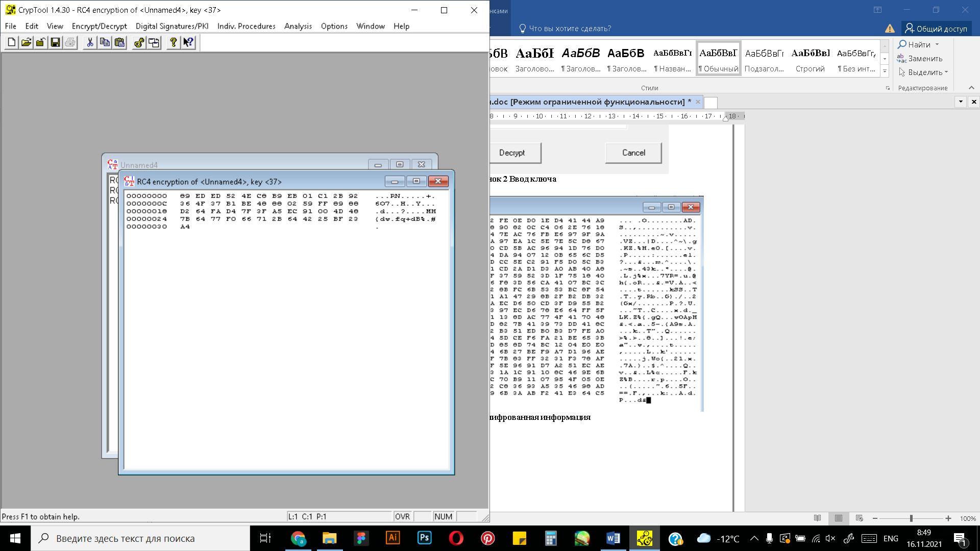The width and height of the screenshot is (980, 551).
Task: Open Photoshop from the taskbar
Action: click(x=425, y=538)
